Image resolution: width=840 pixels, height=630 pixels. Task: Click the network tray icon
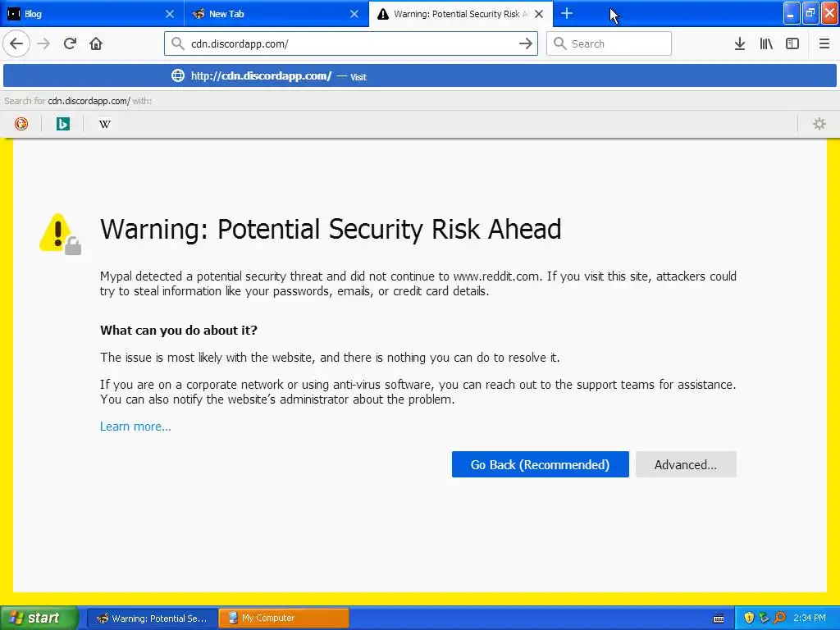(764, 619)
